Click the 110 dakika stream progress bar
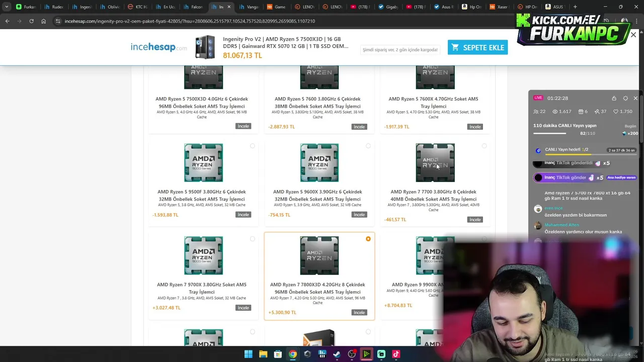This screenshot has height=362, width=644. click(549, 133)
